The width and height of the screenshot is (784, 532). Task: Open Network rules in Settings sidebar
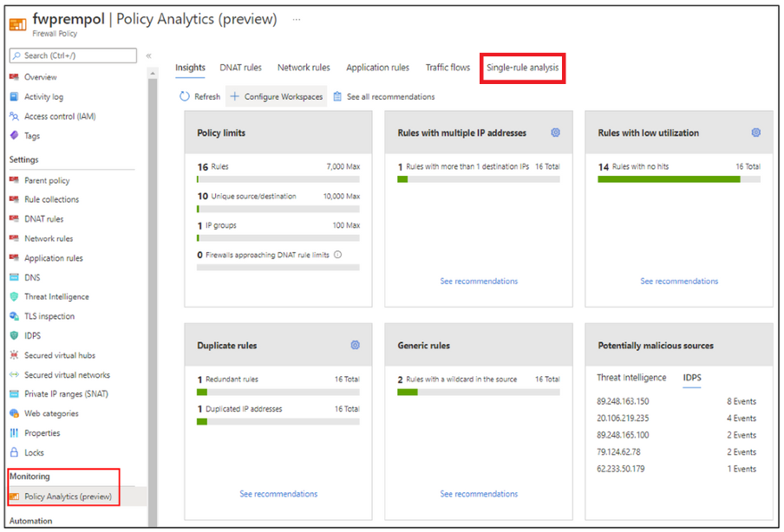pyautogui.click(x=49, y=238)
